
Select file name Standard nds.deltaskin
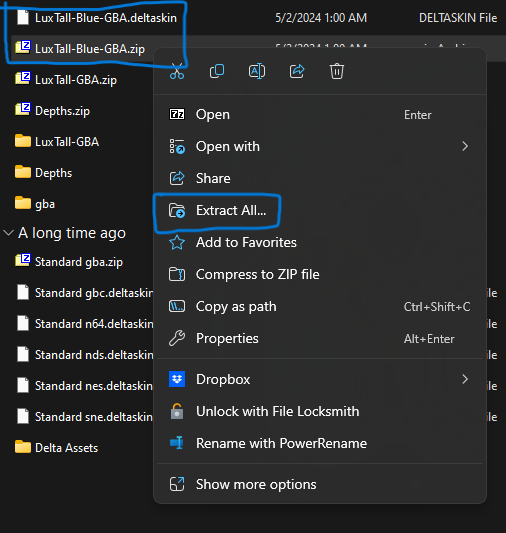pyautogui.click(x=94, y=355)
